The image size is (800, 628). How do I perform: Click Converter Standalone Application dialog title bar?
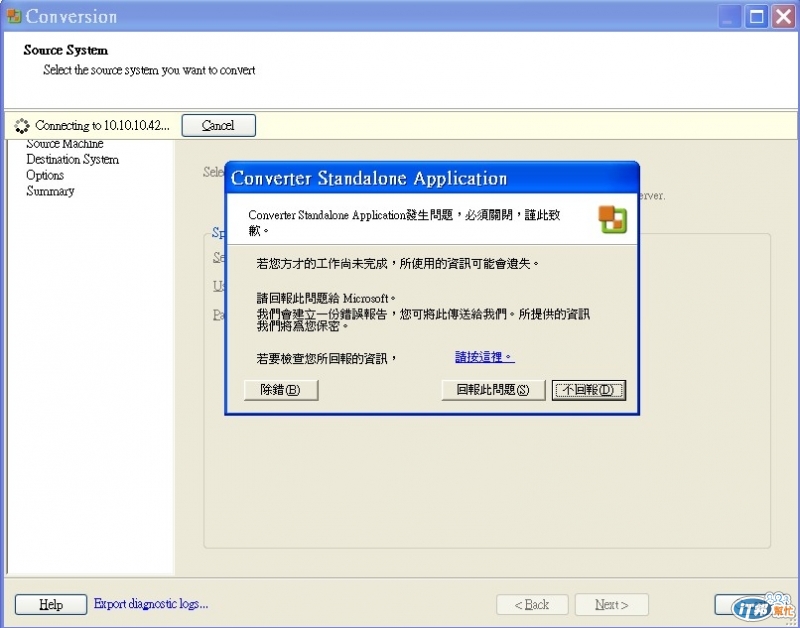pyautogui.click(x=432, y=178)
